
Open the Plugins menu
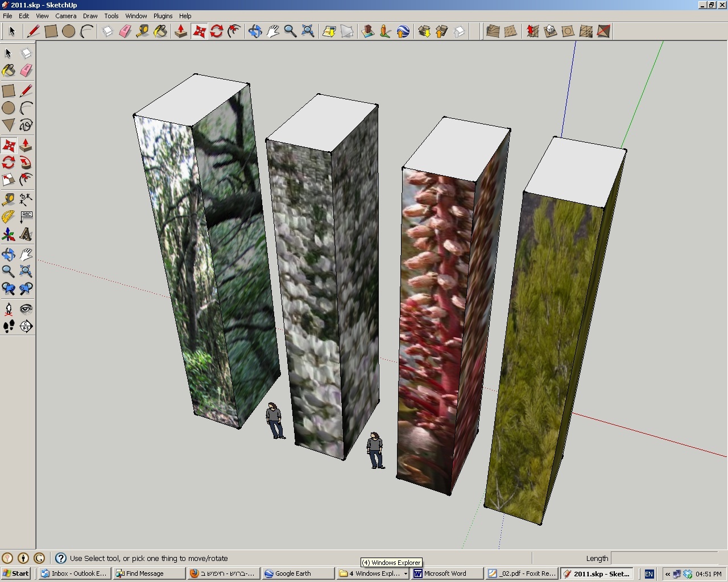click(163, 16)
